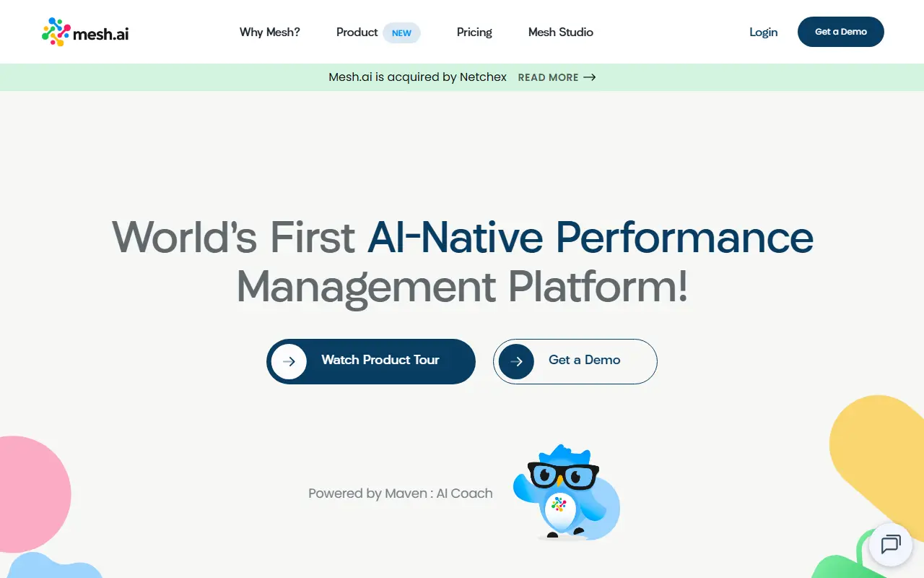Click the NEW badge beside Product
The image size is (924, 578).
[x=401, y=33]
